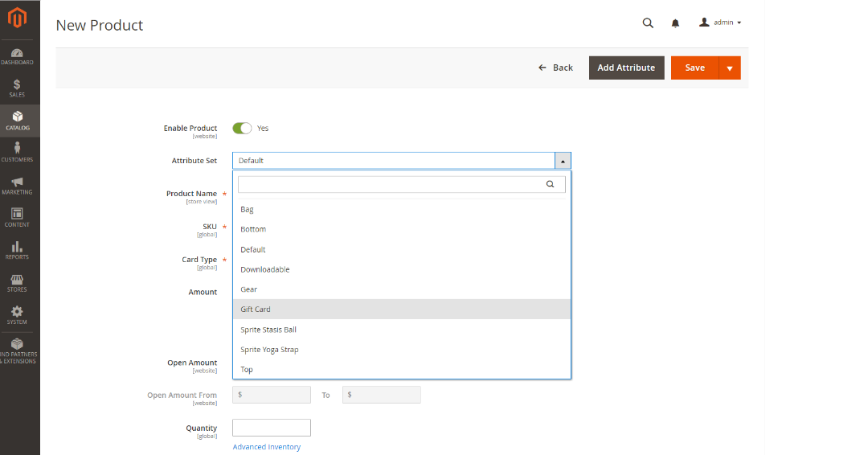Open the Content sidebar menu

tap(17, 218)
